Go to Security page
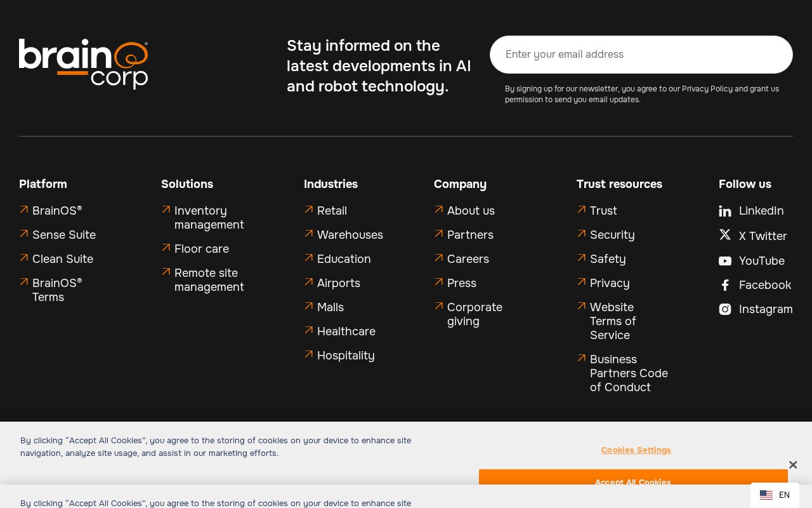 click(x=612, y=235)
